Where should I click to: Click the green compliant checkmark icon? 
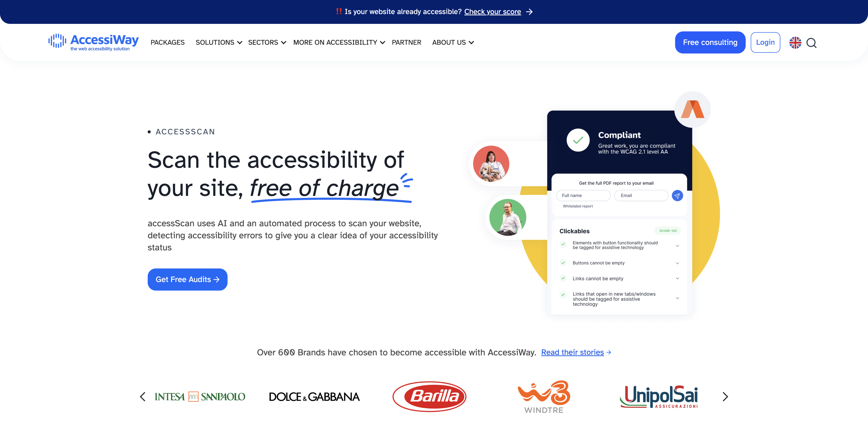click(x=578, y=140)
